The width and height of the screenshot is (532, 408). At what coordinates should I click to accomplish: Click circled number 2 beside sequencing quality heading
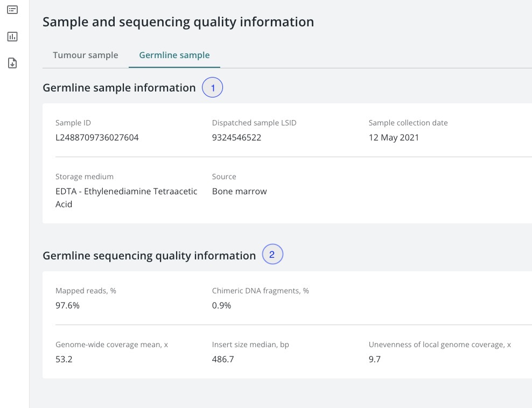pos(272,255)
